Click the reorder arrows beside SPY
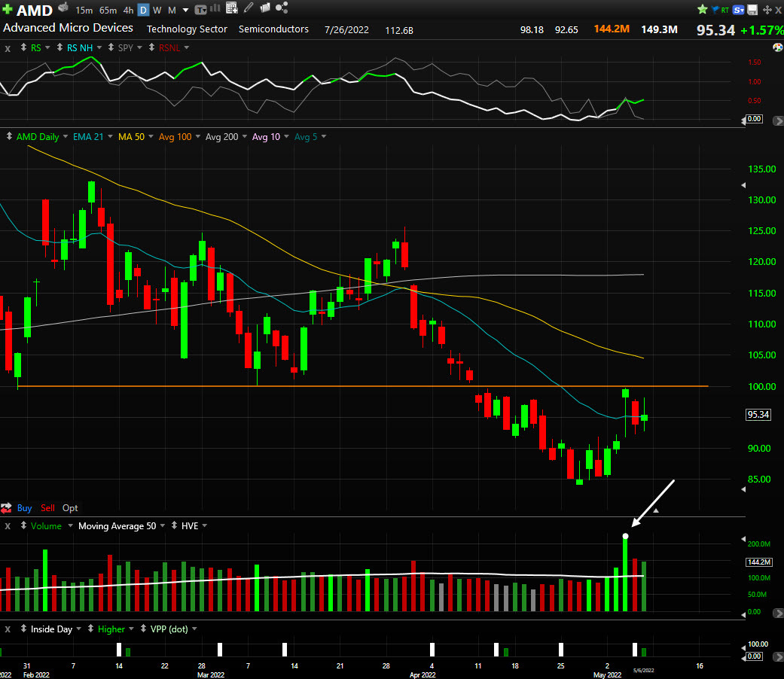The width and height of the screenshot is (784, 679). pos(111,47)
